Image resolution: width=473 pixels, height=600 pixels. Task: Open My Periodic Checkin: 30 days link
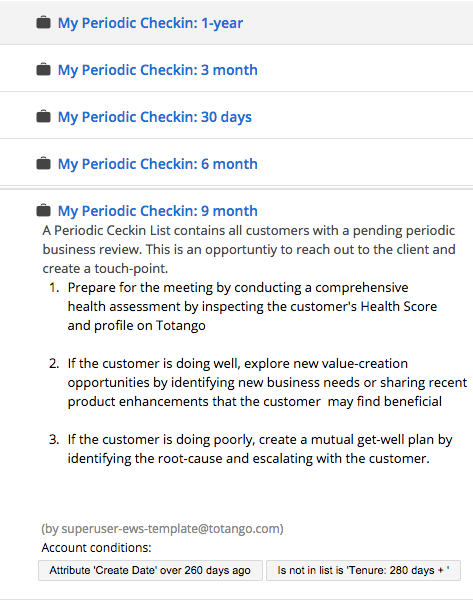tap(155, 117)
